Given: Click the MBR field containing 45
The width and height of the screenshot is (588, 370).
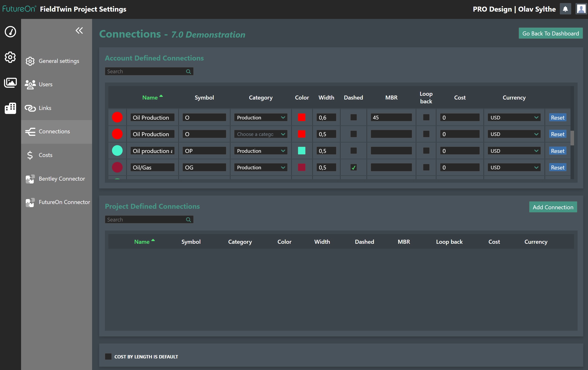Looking at the screenshot, I should [391, 117].
